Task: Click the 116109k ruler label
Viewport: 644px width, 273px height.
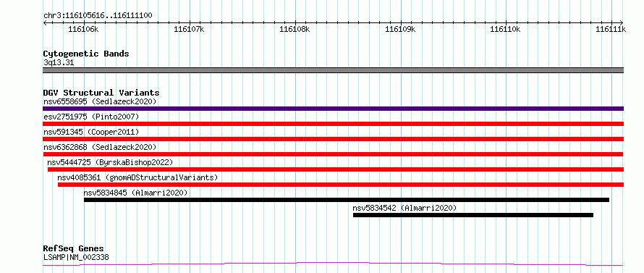Action: (x=400, y=29)
